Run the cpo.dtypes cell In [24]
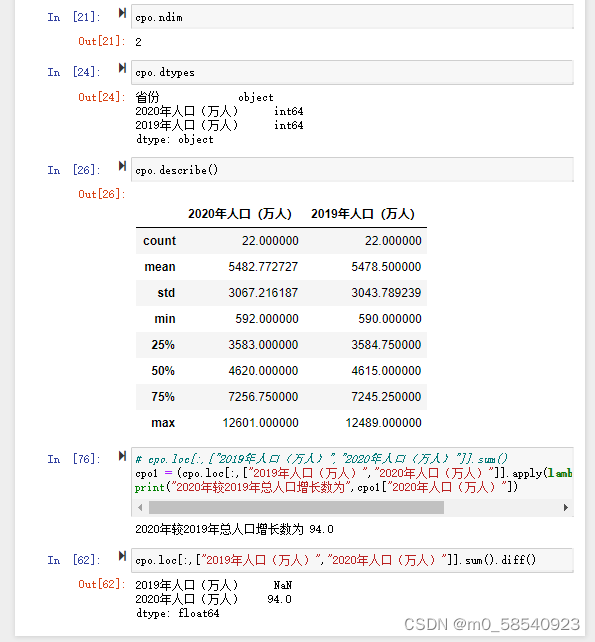Viewport: 595px width, 642px height. [x=122, y=68]
